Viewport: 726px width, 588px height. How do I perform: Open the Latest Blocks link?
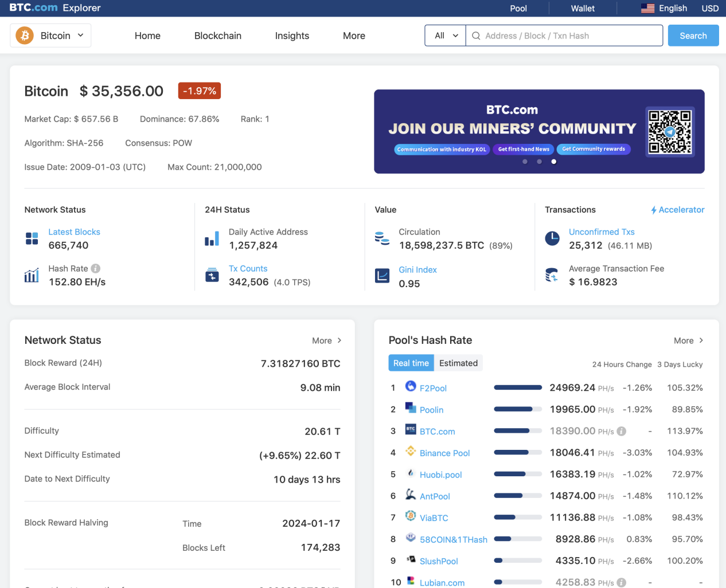pos(74,232)
